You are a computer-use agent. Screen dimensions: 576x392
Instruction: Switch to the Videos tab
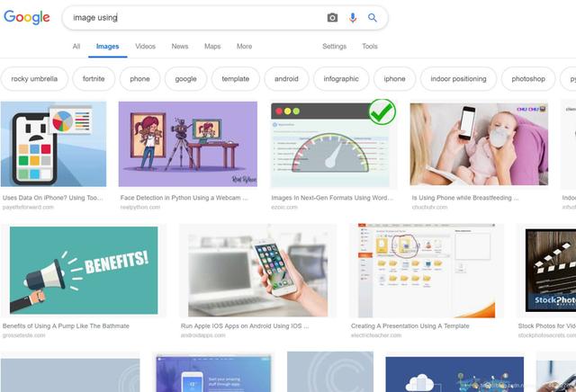[145, 46]
